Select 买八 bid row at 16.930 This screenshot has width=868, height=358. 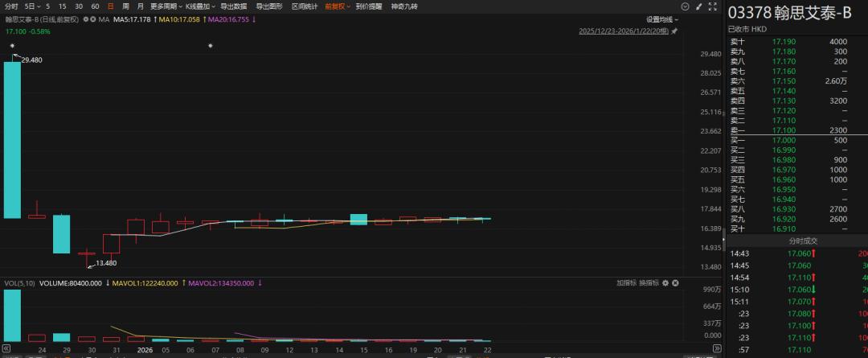point(796,209)
